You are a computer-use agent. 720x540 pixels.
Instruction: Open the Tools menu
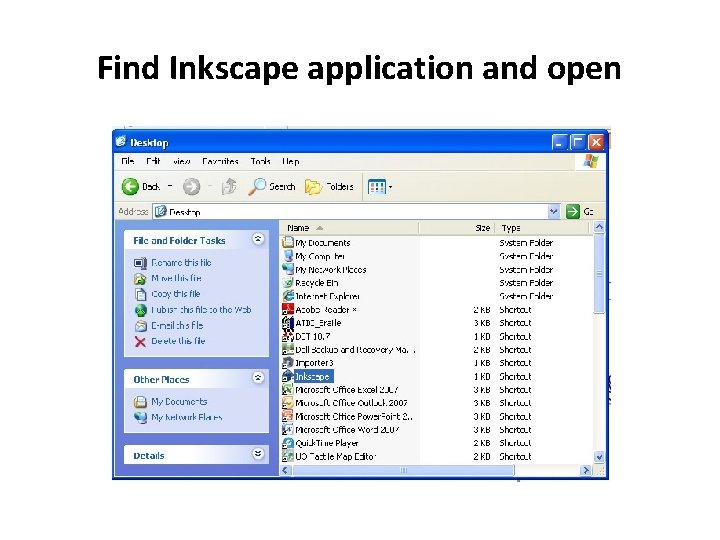coord(260,161)
